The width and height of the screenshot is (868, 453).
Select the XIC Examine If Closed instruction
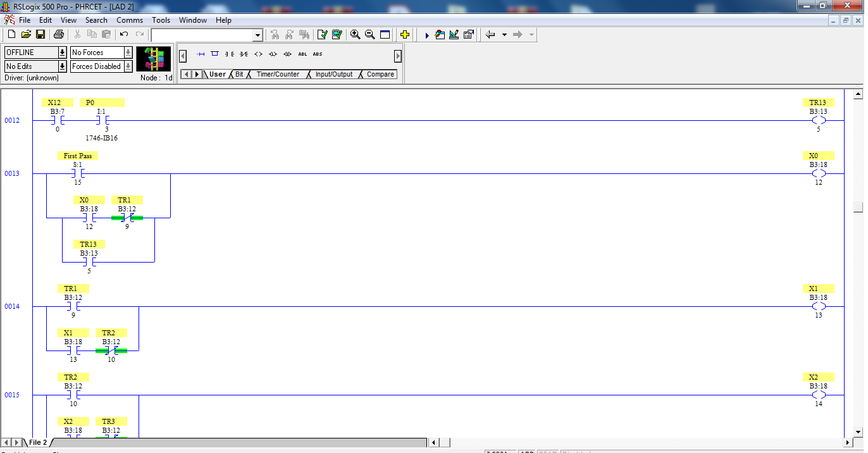click(x=228, y=54)
